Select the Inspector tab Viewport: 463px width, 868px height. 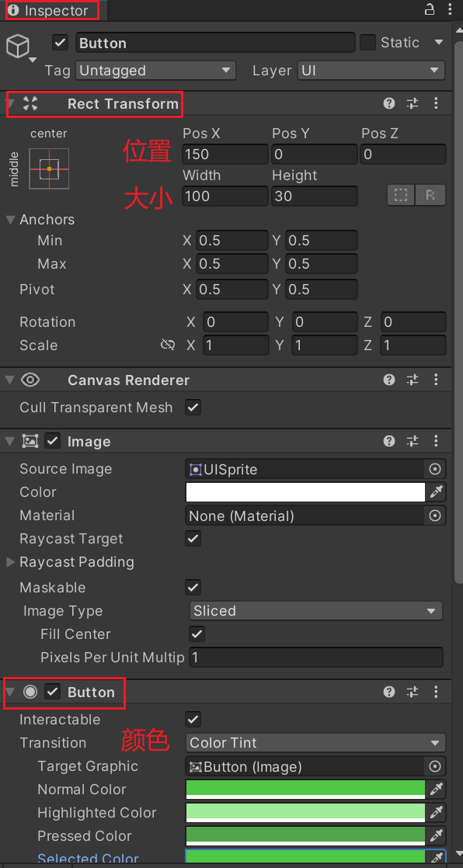[x=53, y=11]
